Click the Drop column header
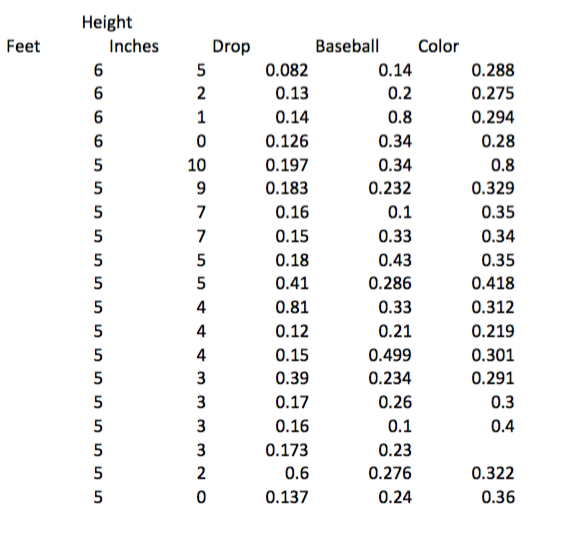This screenshot has width=563, height=552. [231, 47]
